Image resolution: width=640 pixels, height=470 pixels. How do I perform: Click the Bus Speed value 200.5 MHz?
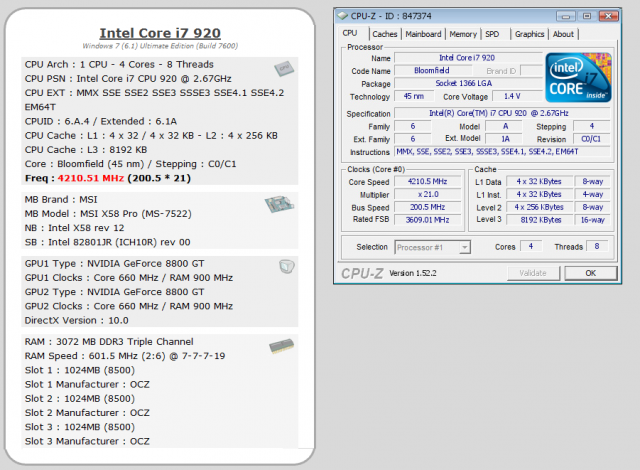coord(428,207)
